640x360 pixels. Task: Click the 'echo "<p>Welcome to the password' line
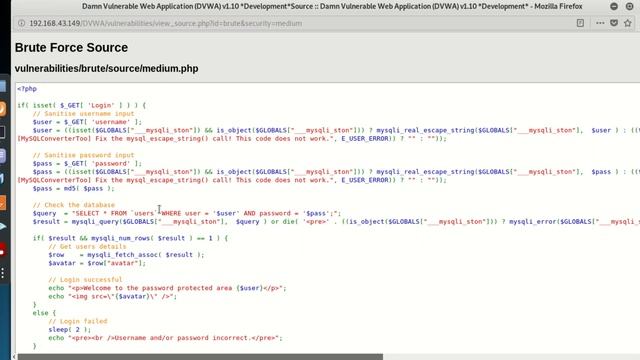click(167, 288)
